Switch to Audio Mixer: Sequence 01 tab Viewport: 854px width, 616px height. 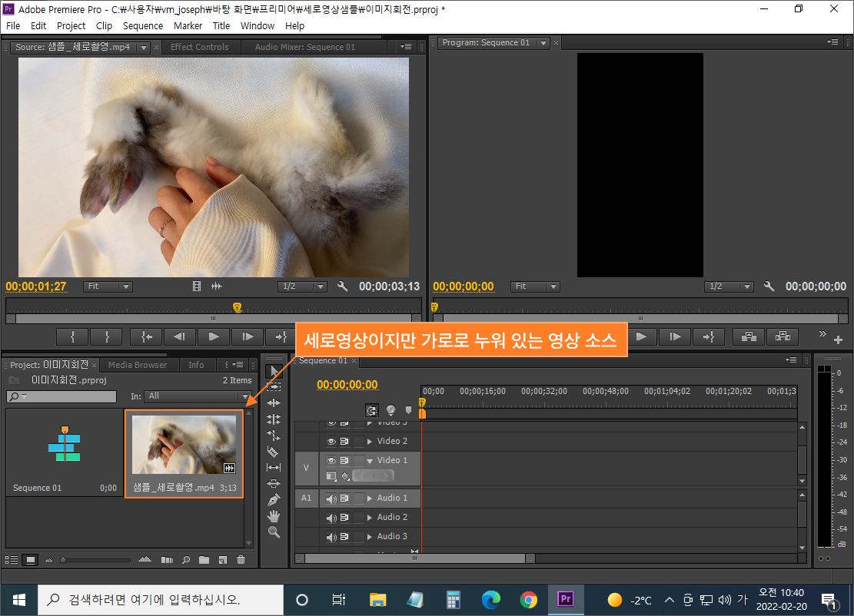(305, 48)
